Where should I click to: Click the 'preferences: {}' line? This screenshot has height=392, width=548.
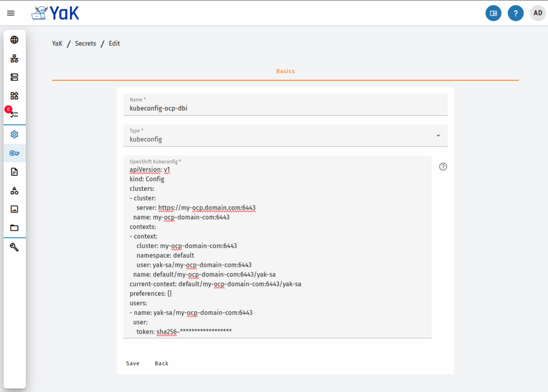pyautogui.click(x=150, y=294)
